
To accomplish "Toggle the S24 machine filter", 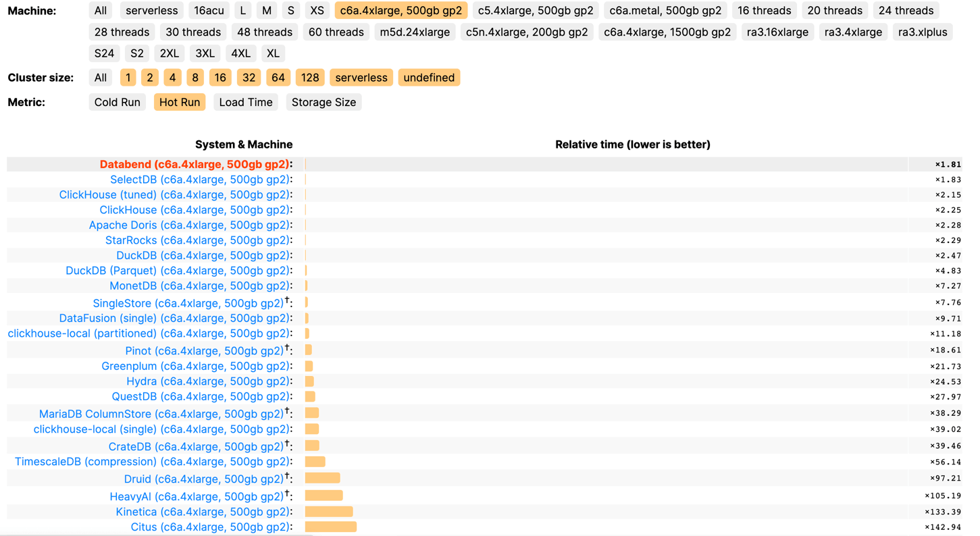I will pyautogui.click(x=104, y=53).
